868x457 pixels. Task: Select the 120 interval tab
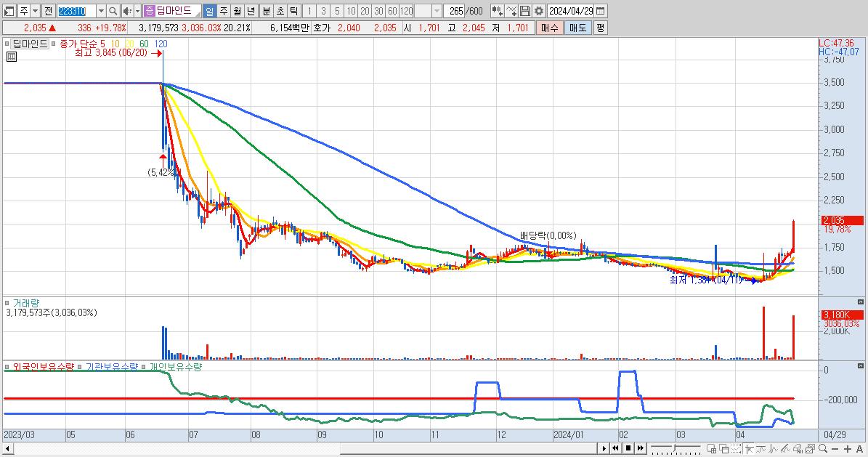coord(407,11)
